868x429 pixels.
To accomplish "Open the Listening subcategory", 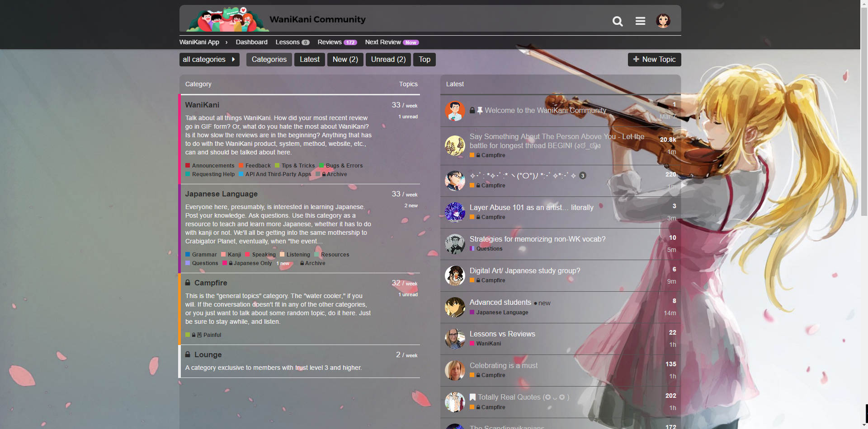I will click(x=295, y=255).
